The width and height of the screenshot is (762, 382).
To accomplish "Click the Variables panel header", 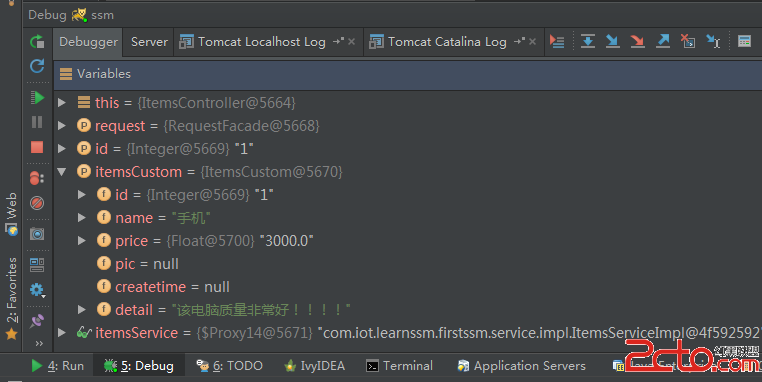I will [x=407, y=74].
